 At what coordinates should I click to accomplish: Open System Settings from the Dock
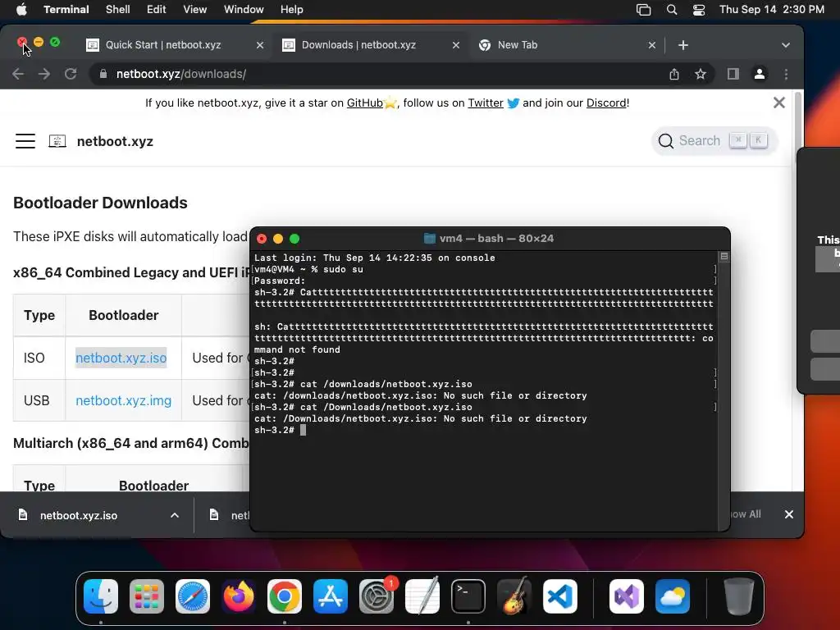(x=376, y=596)
